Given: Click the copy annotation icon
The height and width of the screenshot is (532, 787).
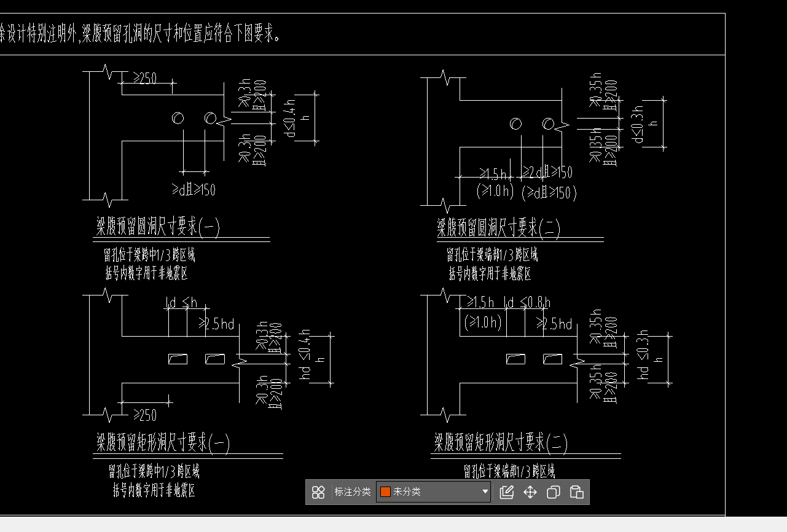Looking at the screenshot, I should coord(554,492).
